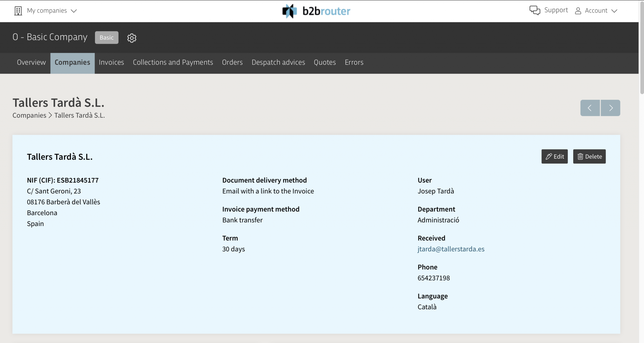644x343 pixels.
Task: Open the Overview tab
Action: 31,62
